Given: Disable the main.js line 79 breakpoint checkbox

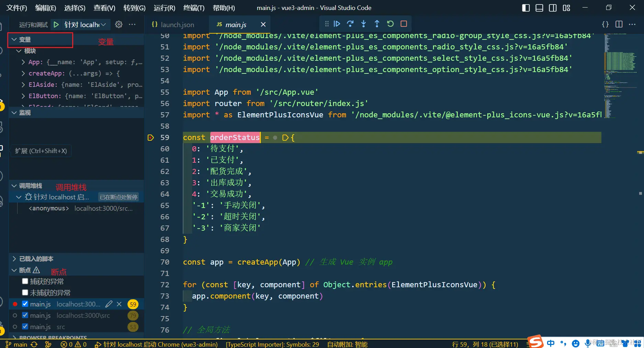Looking at the screenshot, I should click(x=25, y=315).
